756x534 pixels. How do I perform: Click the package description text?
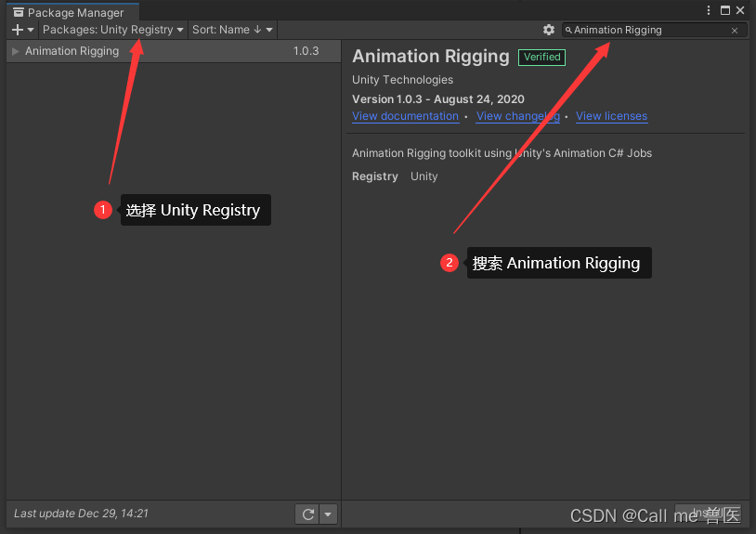(502, 153)
